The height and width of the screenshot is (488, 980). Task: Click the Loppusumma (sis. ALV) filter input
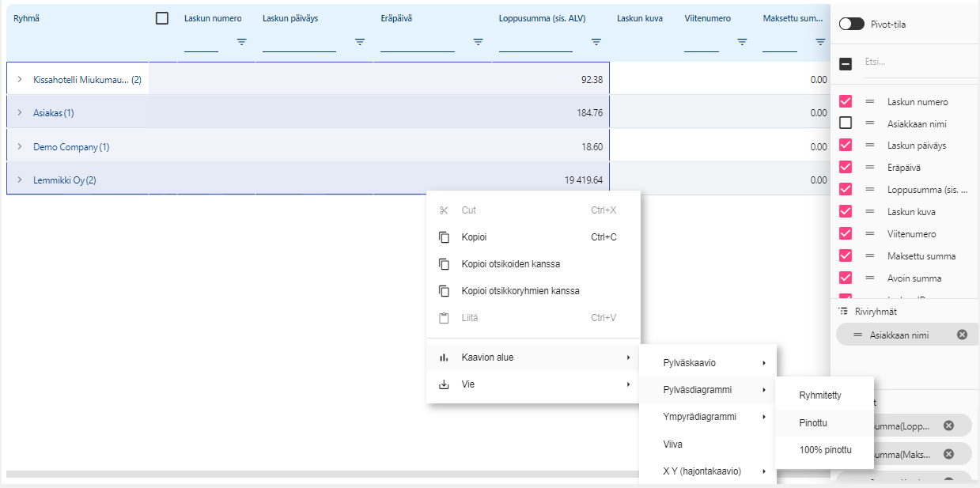pos(535,43)
